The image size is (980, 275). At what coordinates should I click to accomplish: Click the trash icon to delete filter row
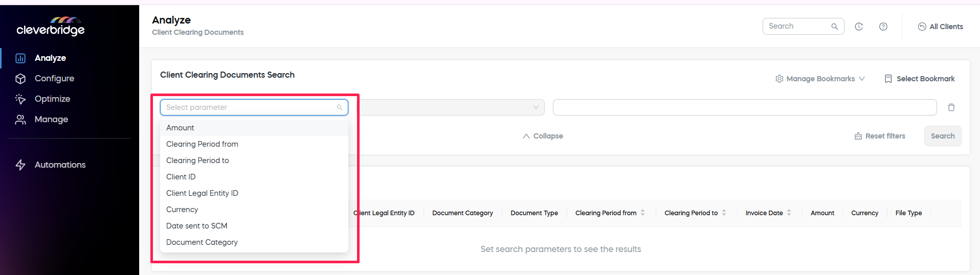(951, 107)
